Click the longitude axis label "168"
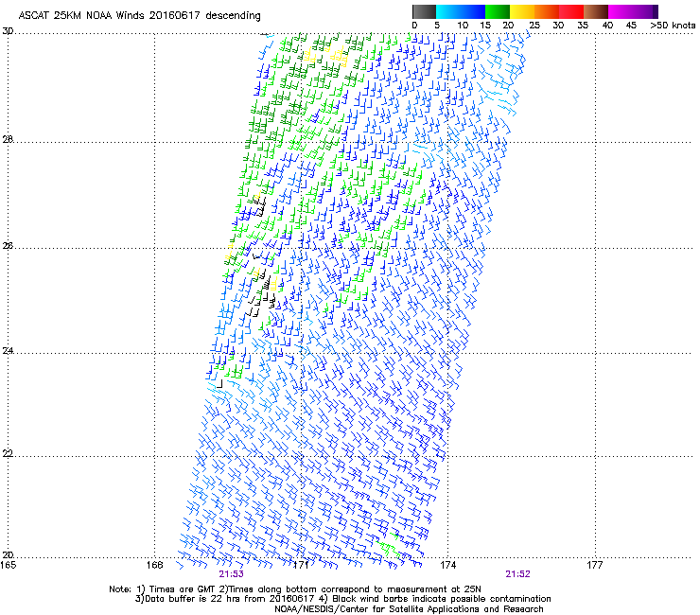700x615 pixels. point(154,565)
